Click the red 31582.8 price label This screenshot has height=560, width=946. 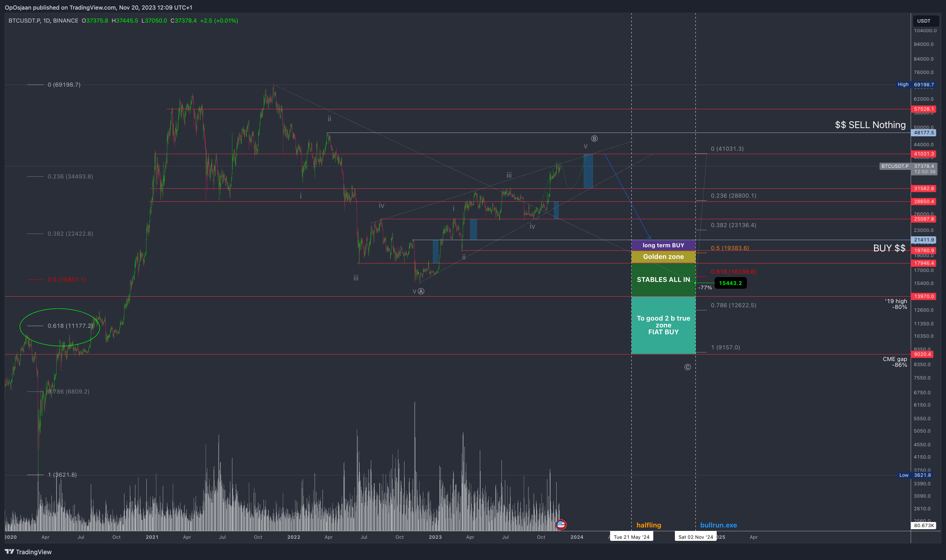click(x=924, y=188)
